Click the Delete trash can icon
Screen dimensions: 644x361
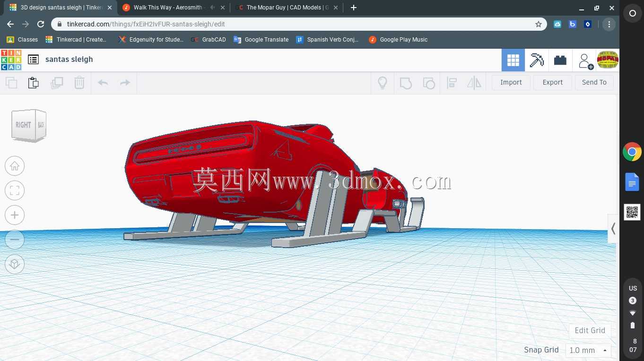coord(79,83)
